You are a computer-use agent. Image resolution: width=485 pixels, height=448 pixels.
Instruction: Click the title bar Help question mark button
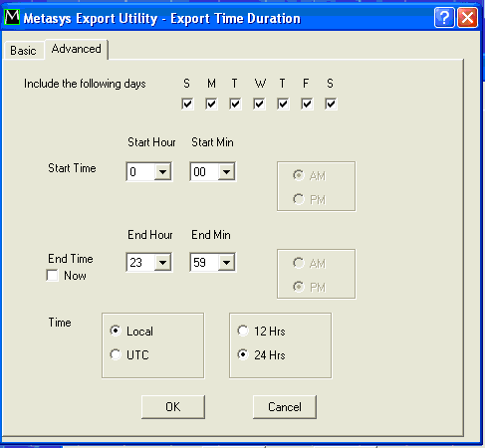click(x=444, y=17)
